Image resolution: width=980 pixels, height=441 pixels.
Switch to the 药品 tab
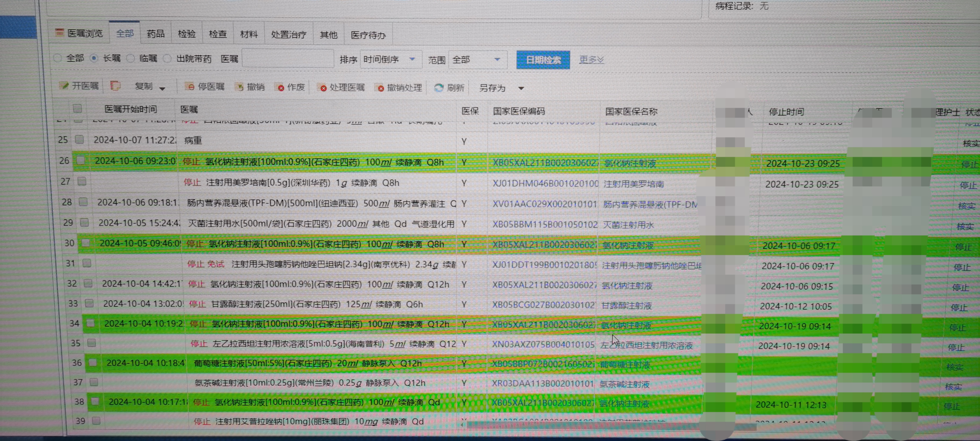(156, 34)
